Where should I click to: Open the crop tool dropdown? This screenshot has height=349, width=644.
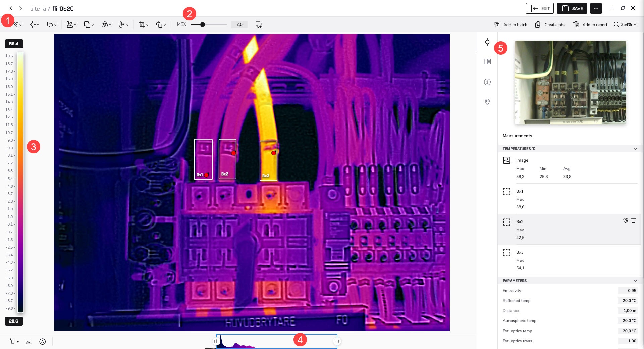(144, 24)
